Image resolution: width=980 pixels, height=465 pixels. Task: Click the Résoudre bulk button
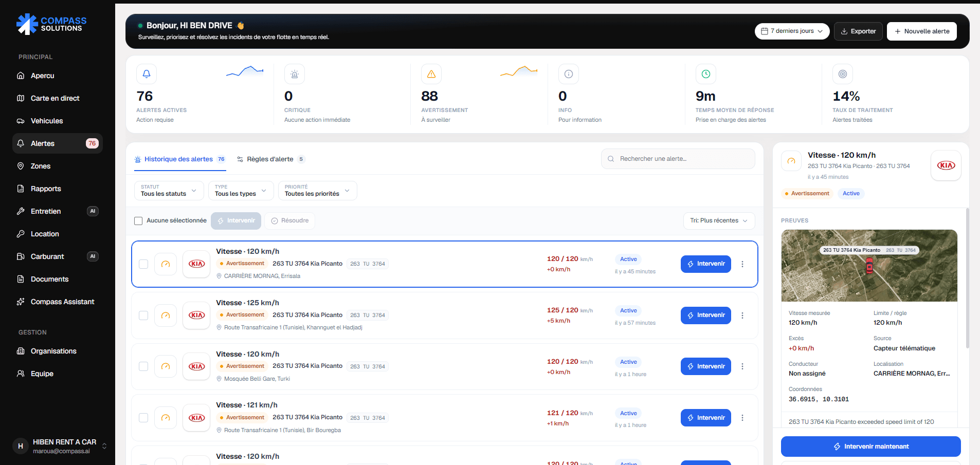(290, 221)
